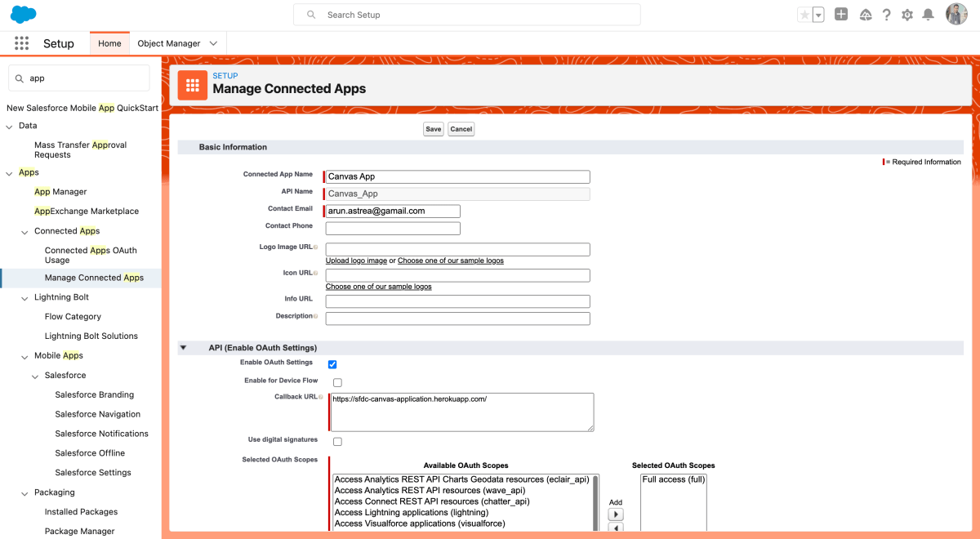Open Salesforce Branding in sidebar

(94, 394)
